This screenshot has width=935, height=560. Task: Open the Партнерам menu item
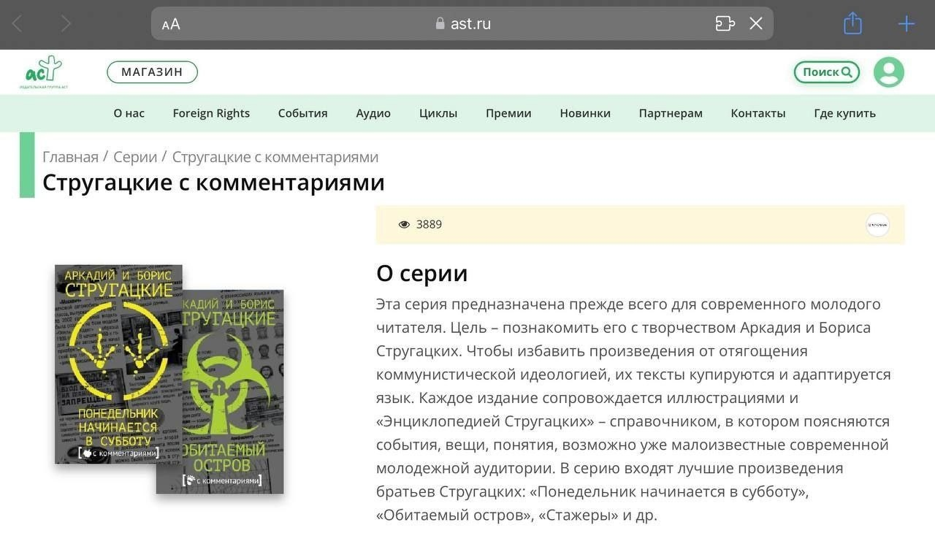coord(671,113)
